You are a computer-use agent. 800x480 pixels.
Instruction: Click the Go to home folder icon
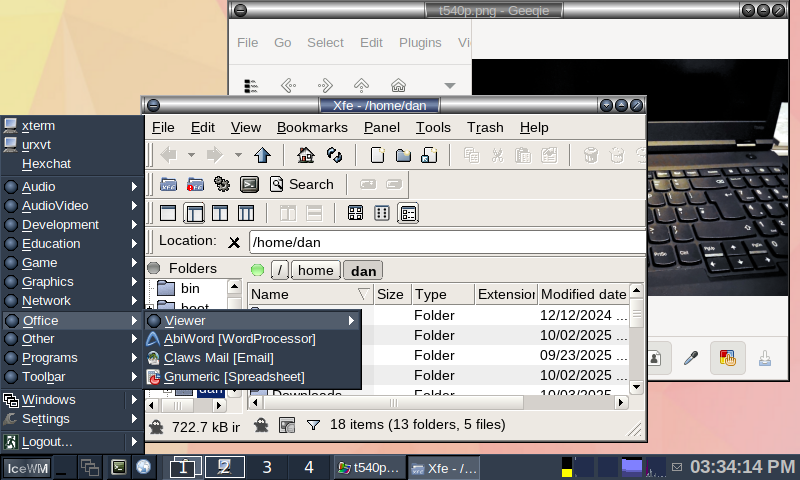coord(307,155)
